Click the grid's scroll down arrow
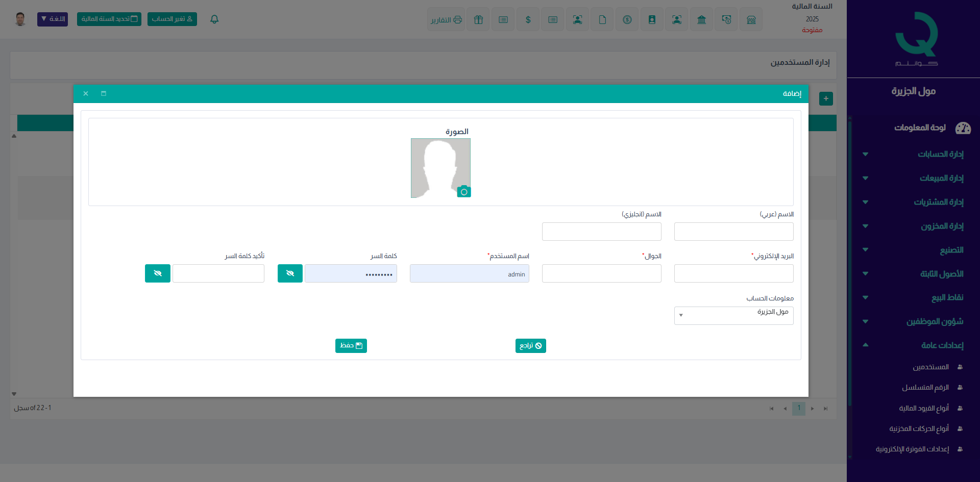Viewport: 980px width, 482px height. click(x=14, y=394)
